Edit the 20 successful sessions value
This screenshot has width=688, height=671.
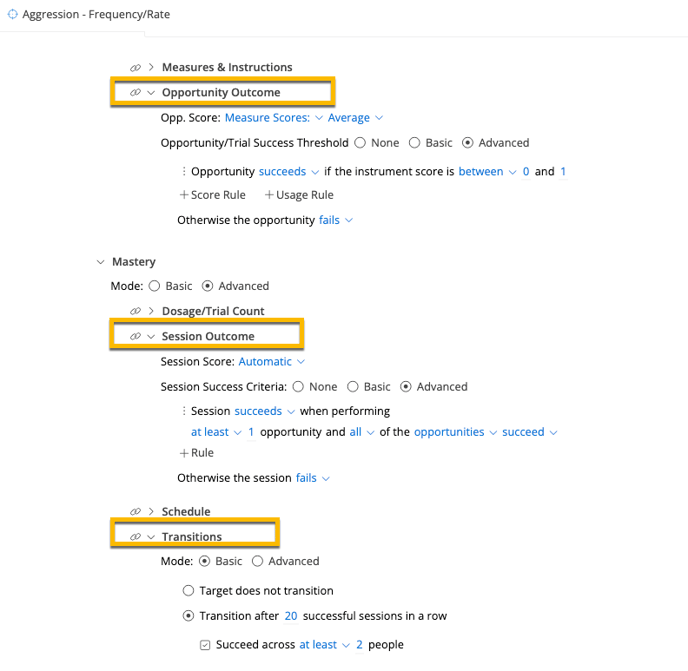point(291,616)
